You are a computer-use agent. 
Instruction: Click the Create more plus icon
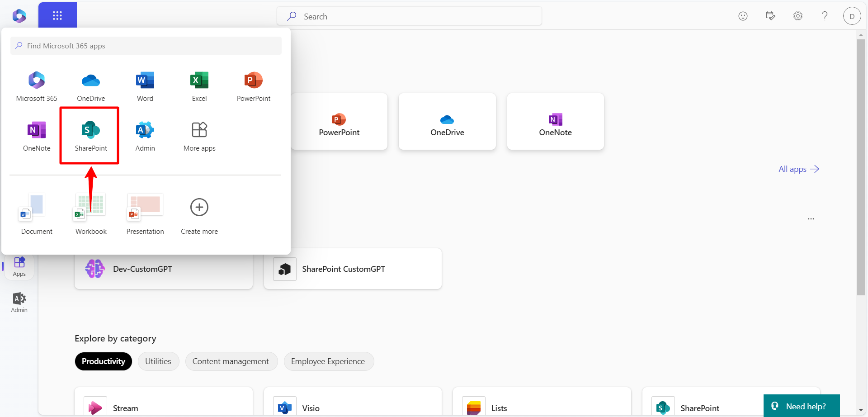point(199,207)
